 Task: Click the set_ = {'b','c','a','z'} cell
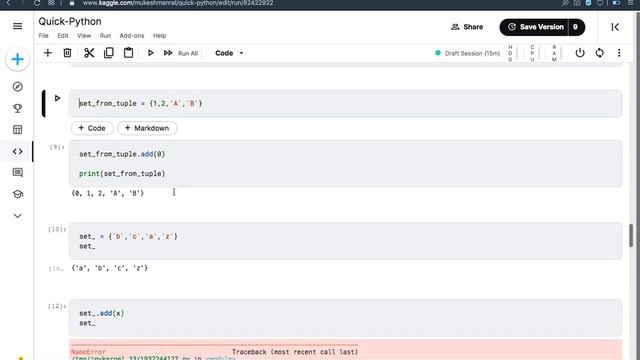(x=345, y=241)
